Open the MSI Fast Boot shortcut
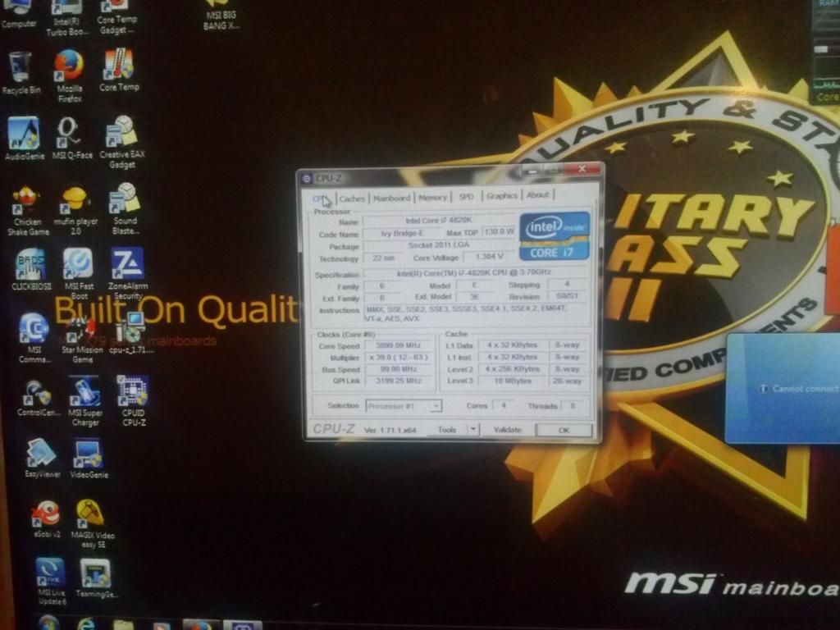Screen dimensions: 840x630 point(79,274)
